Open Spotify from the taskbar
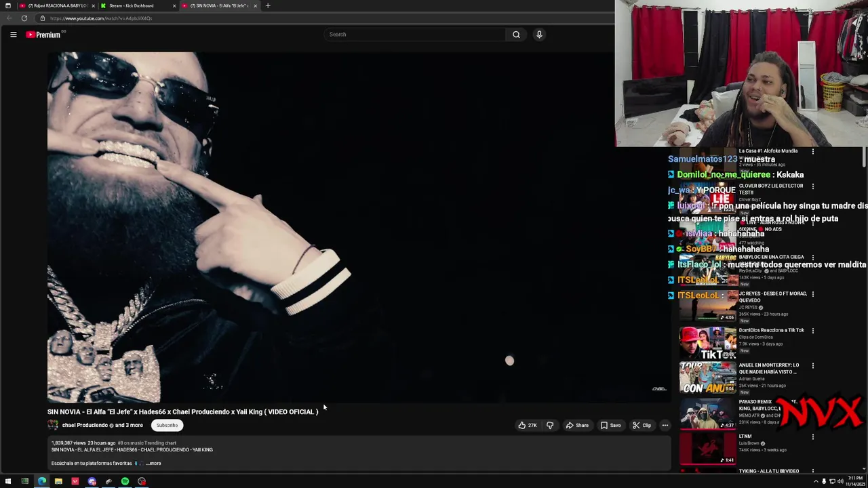 click(125, 482)
